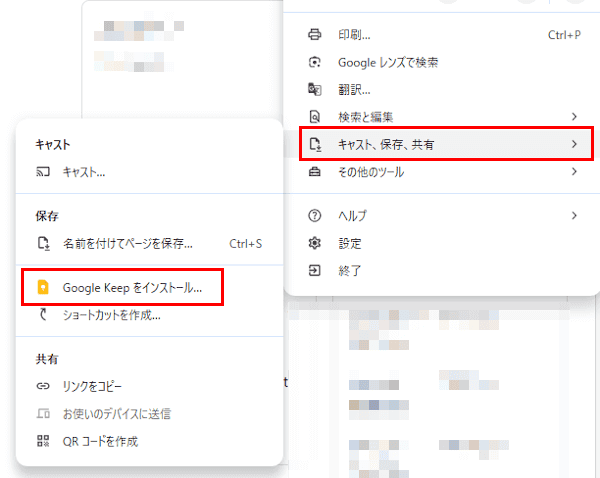
Task: Click the link chain icon beside リンクをコピー
Action: click(x=43, y=386)
